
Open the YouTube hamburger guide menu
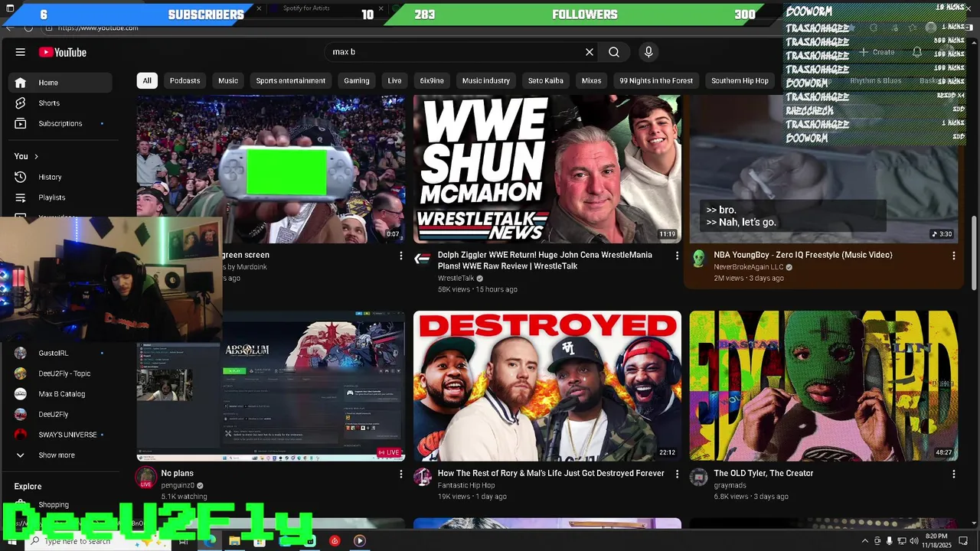pyautogui.click(x=21, y=52)
